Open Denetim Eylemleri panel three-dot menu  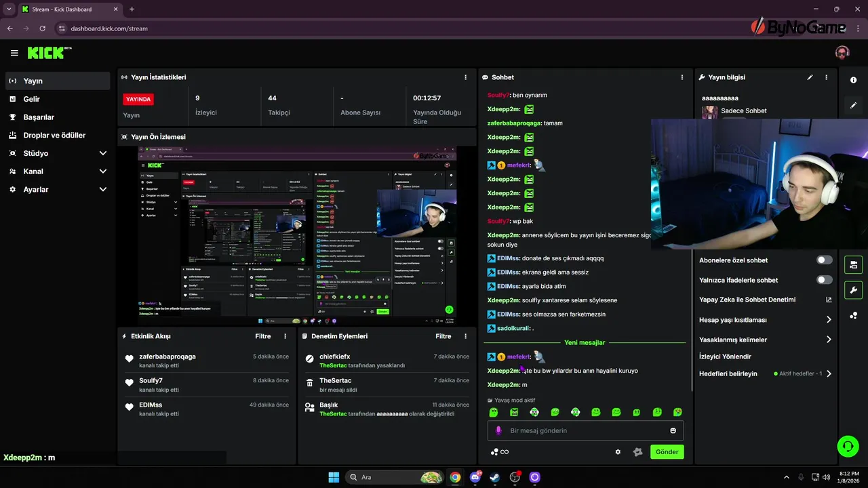pyautogui.click(x=465, y=336)
